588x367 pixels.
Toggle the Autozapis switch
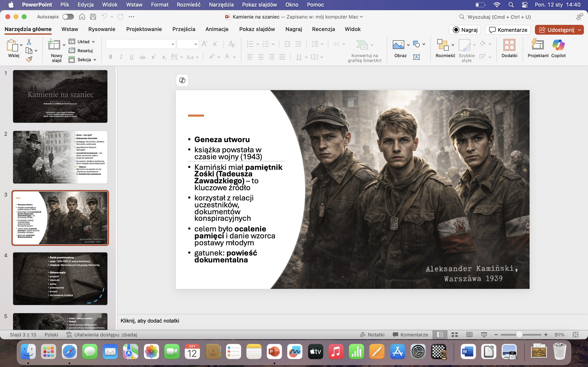(x=68, y=17)
